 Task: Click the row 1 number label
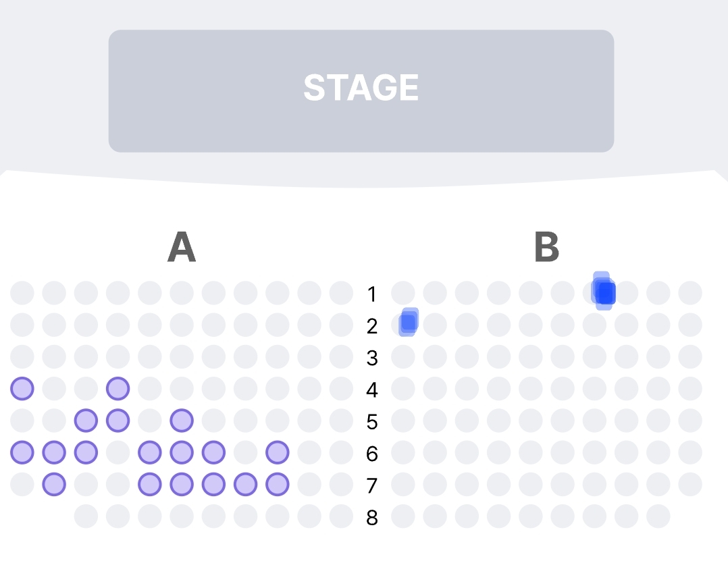[x=371, y=294]
